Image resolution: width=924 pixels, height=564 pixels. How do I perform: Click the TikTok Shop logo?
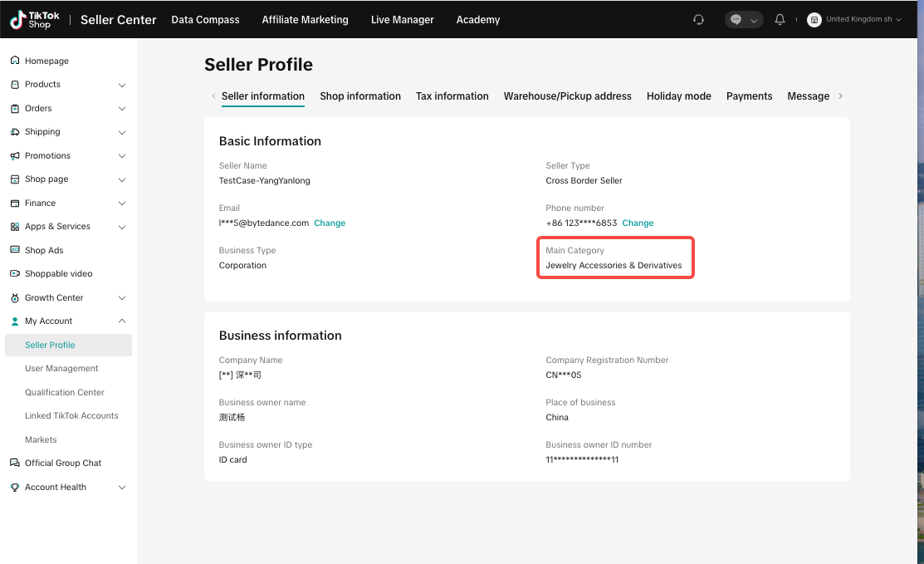tap(35, 20)
